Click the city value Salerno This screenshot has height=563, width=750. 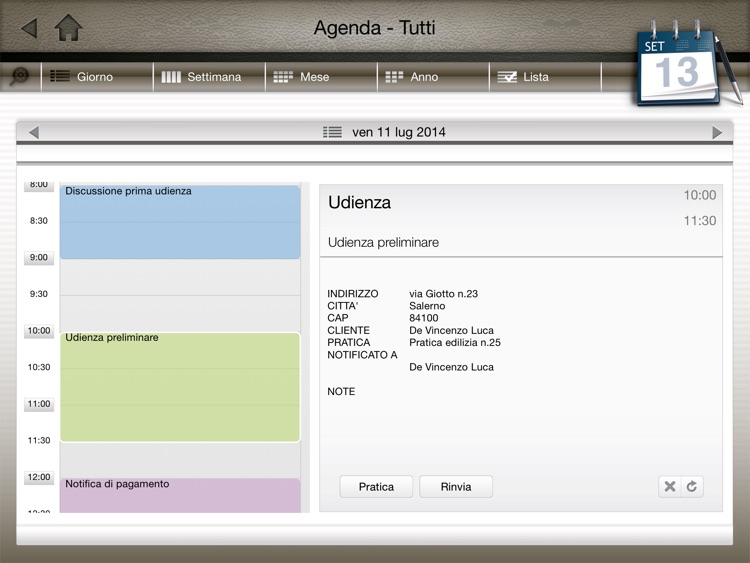tap(427, 306)
